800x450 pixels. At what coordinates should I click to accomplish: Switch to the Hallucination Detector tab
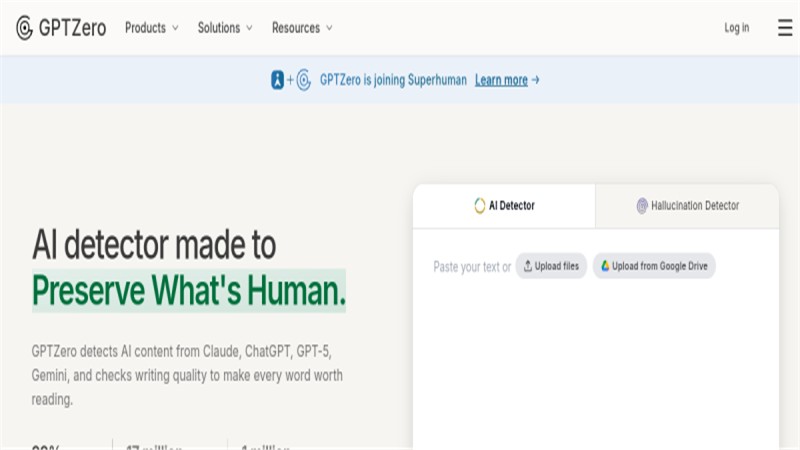click(x=687, y=206)
